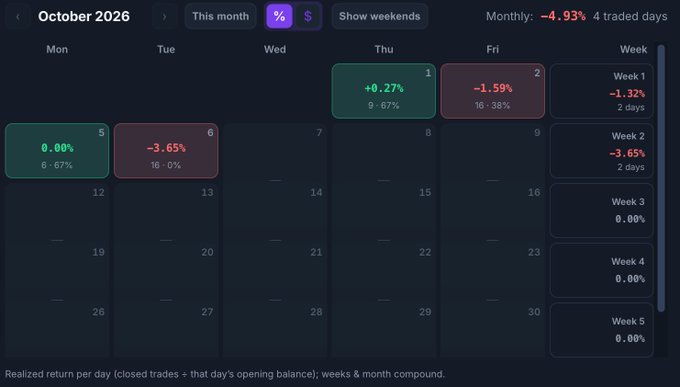The height and width of the screenshot is (387, 680).
Task: Select the Week 1 summary card
Action: 602,91
